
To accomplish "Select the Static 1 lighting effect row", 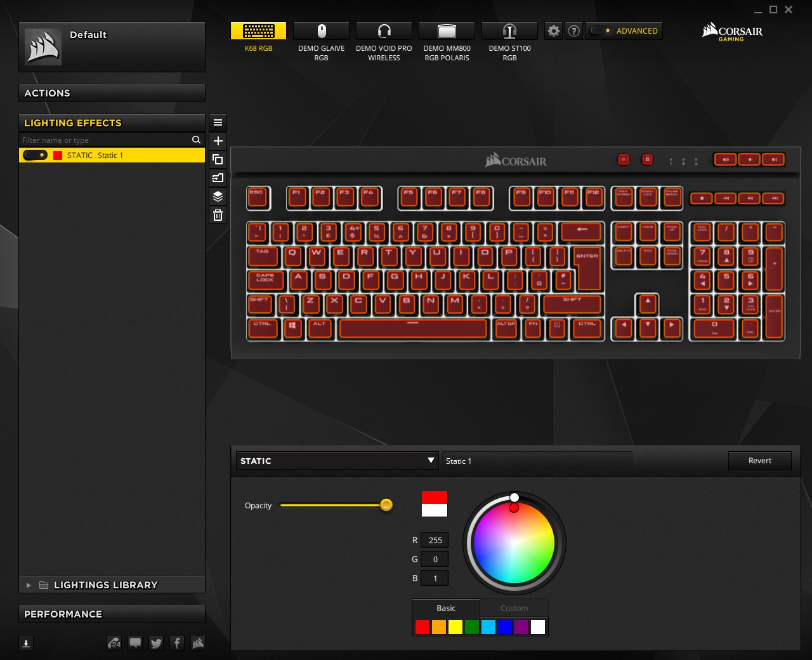I will [112, 155].
